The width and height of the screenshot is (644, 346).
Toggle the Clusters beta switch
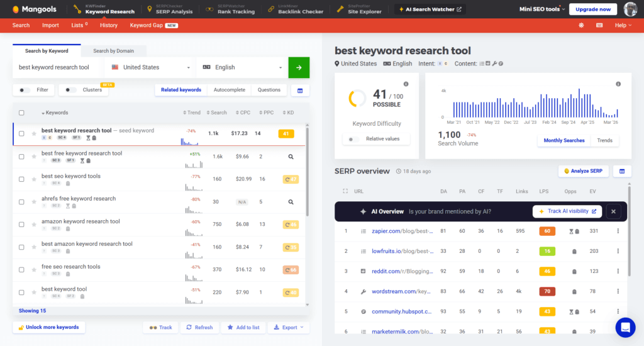coord(69,90)
